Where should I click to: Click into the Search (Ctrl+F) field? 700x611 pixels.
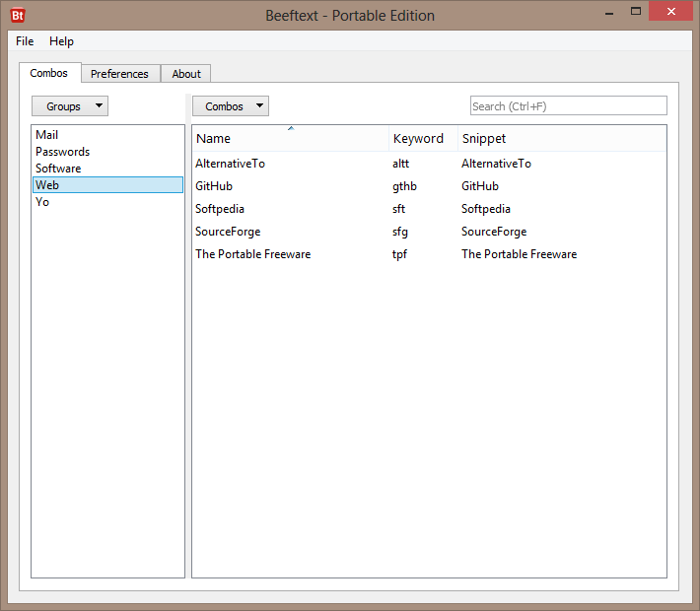pos(568,106)
